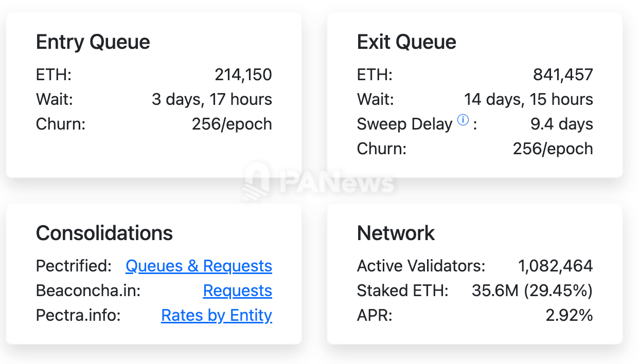This screenshot has height=364, width=639.
Task: Click the exit wait time 14 days, 15 hours
Action: (x=528, y=99)
